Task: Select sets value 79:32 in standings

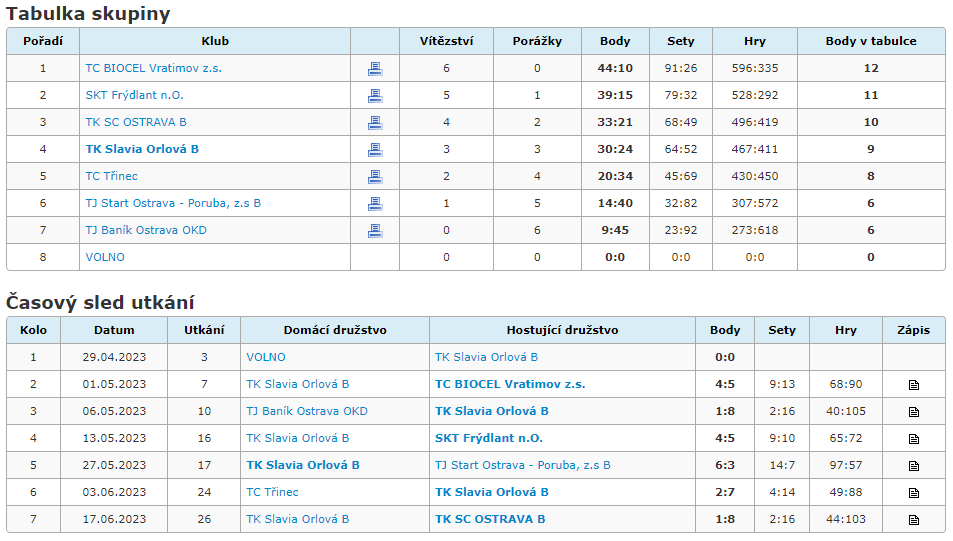Action: [681, 95]
